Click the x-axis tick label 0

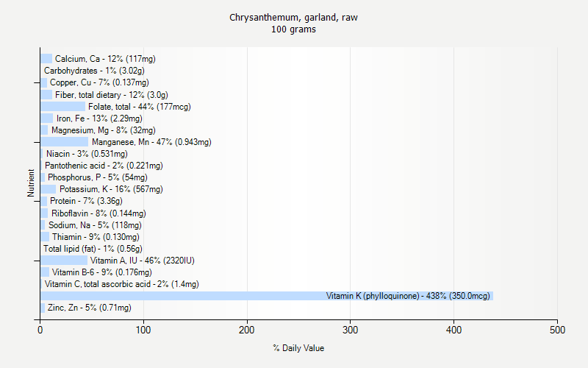[40, 330]
